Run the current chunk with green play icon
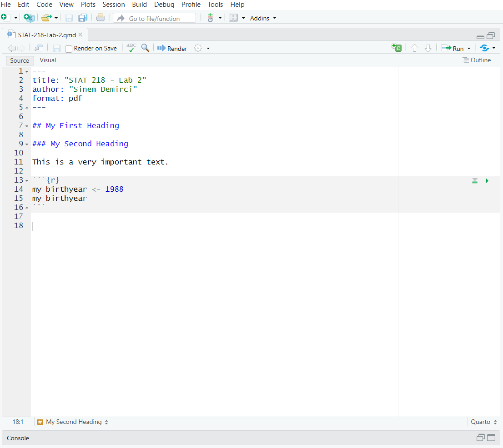Image resolution: width=503 pixels, height=448 pixels. pos(487,181)
